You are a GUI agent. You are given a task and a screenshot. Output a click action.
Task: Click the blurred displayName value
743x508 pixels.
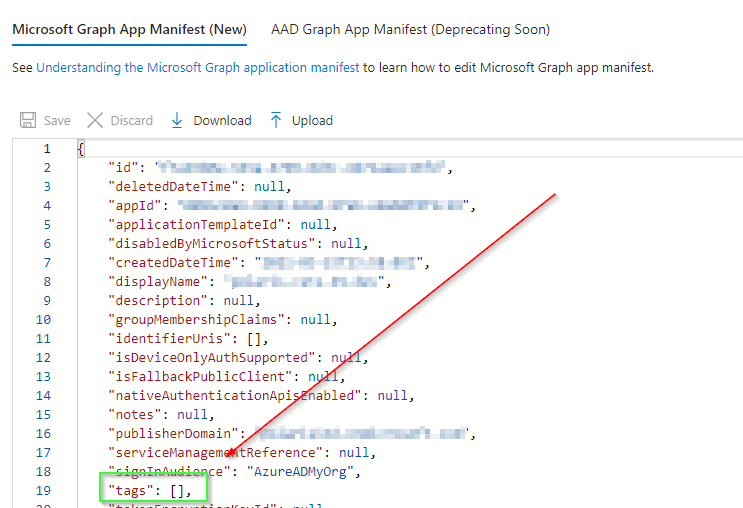[303, 281]
